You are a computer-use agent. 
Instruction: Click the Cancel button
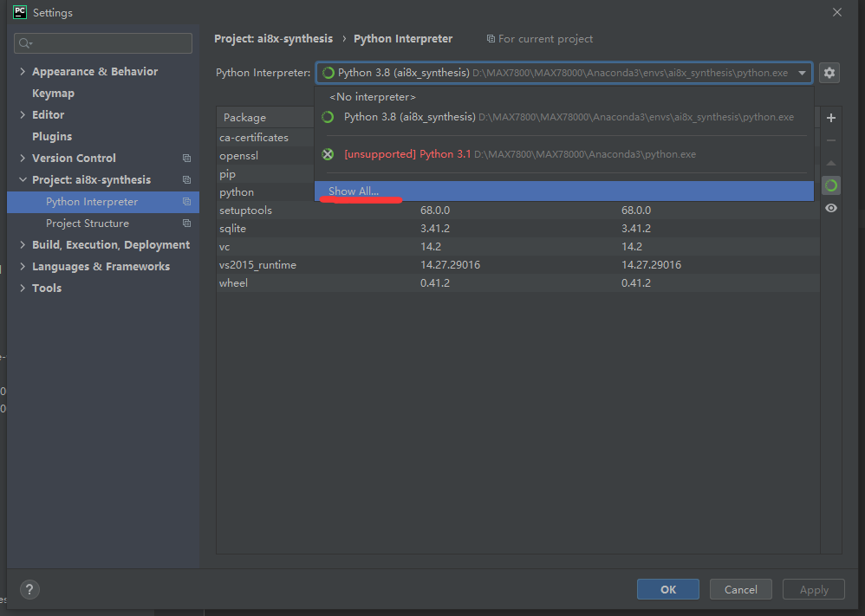coord(741,589)
